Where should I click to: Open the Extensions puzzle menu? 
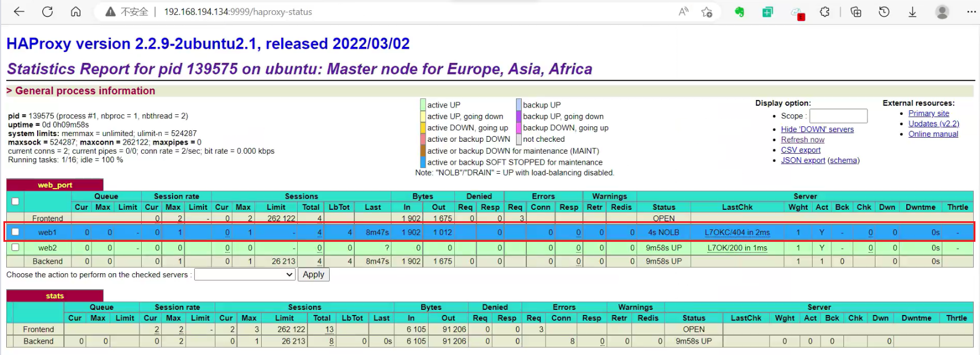[825, 11]
